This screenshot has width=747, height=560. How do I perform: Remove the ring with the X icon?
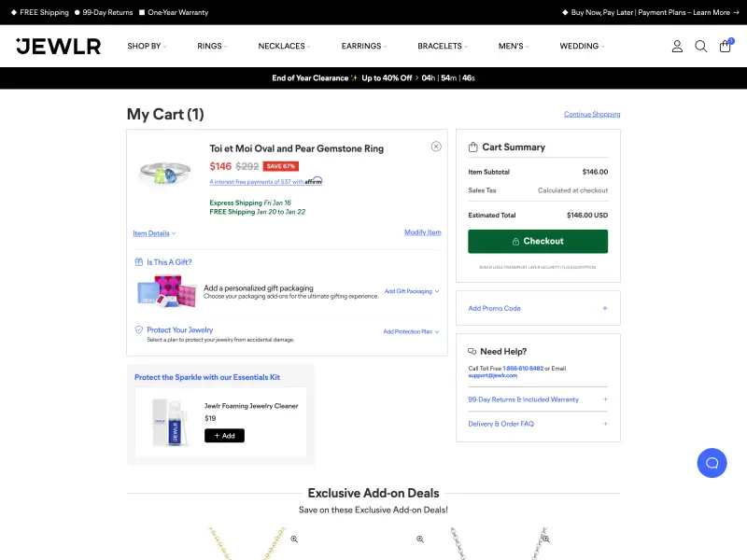click(436, 147)
